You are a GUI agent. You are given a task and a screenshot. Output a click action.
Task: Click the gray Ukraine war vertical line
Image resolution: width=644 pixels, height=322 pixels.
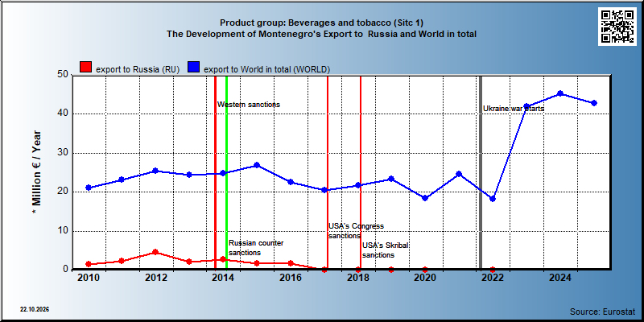pos(481,172)
